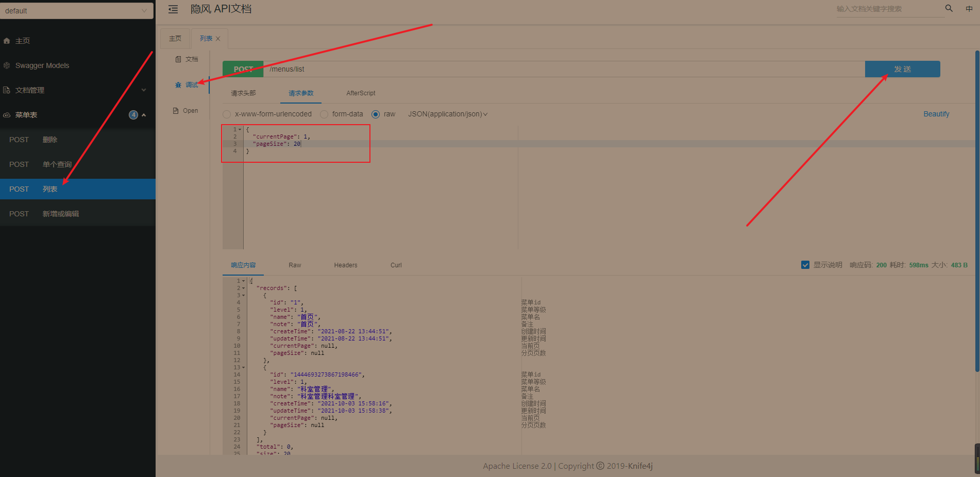Image resolution: width=980 pixels, height=477 pixels.
Task: Click the 调试 bug icon
Action: click(178, 85)
